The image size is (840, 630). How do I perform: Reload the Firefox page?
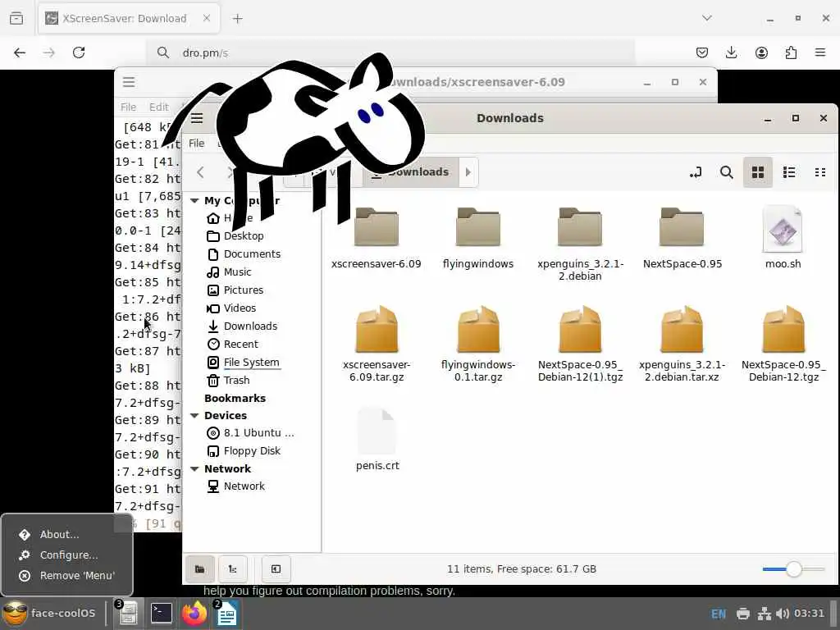tap(79, 52)
